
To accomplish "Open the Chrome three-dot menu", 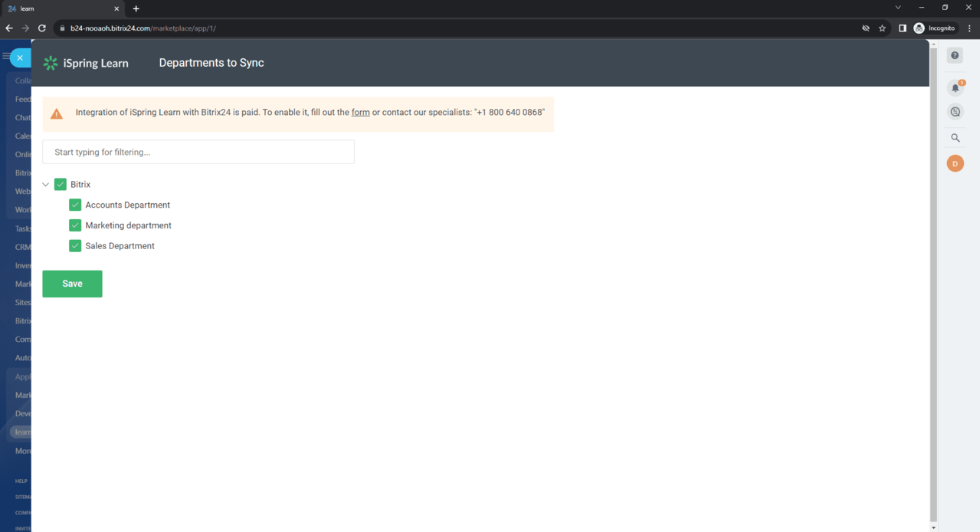I will coord(969,28).
